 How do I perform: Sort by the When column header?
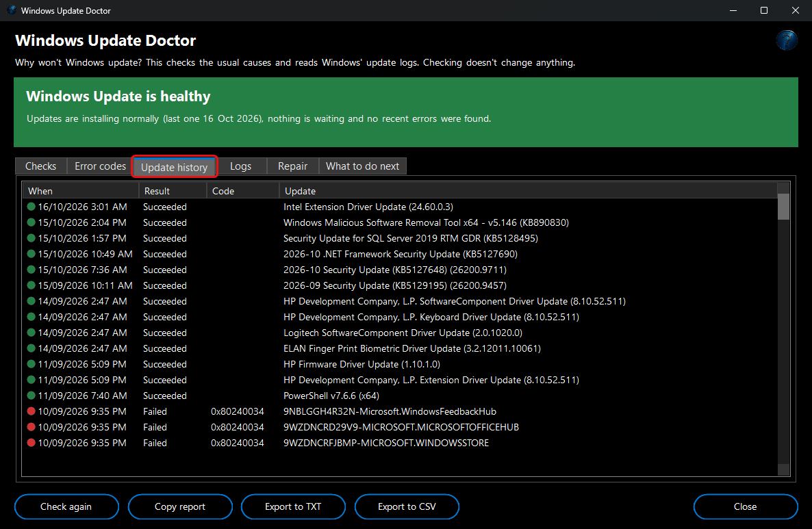pyautogui.click(x=81, y=191)
